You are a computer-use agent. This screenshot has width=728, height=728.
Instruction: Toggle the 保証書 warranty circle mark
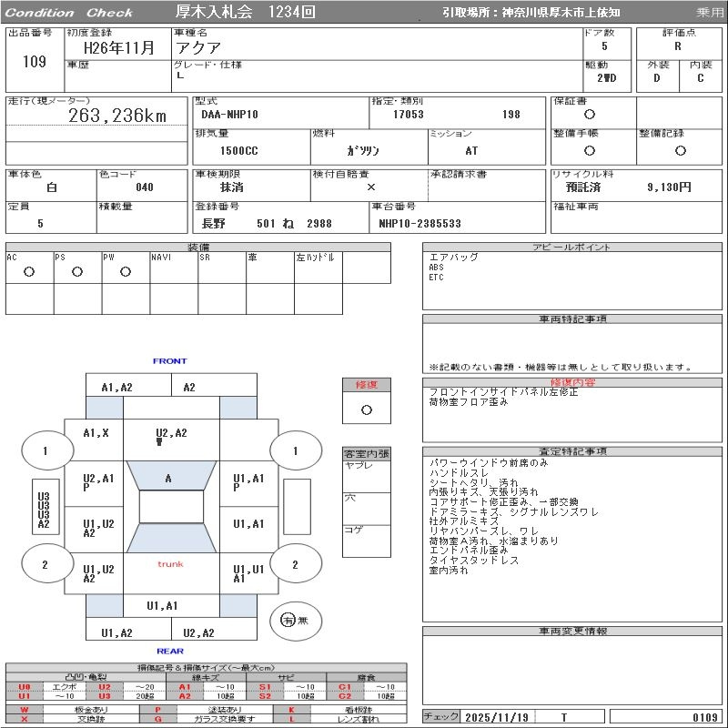590,115
